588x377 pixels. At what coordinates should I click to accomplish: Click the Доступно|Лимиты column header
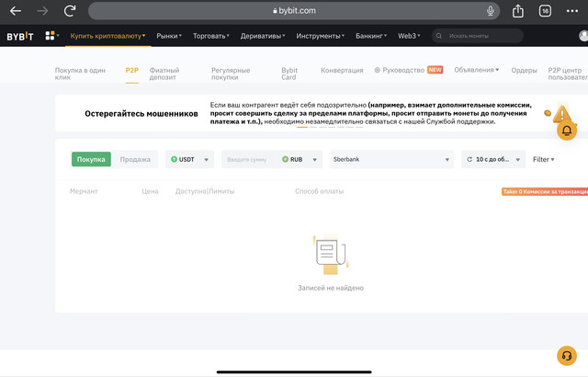[x=205, y=191]
